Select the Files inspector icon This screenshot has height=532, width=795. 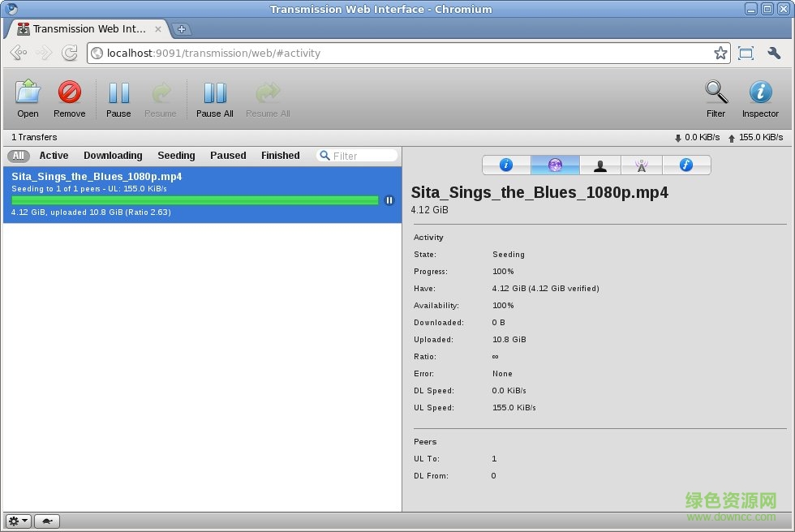point(687,165)
